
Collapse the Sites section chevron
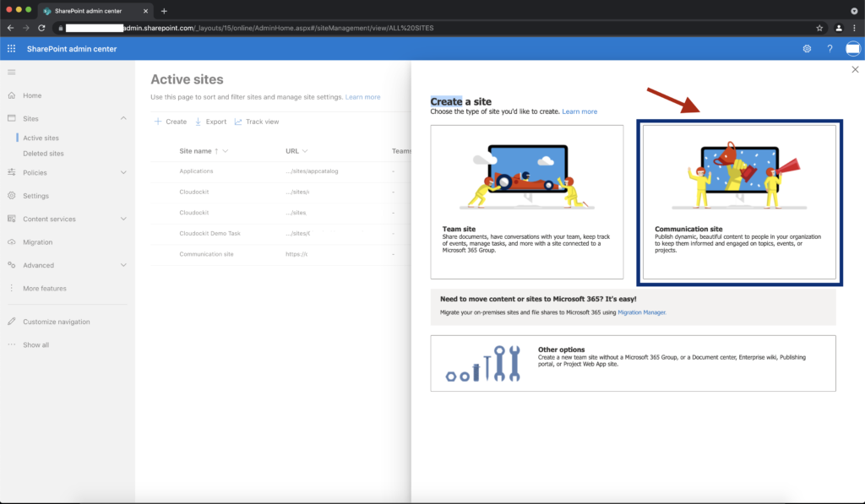[x=123, y=118]
